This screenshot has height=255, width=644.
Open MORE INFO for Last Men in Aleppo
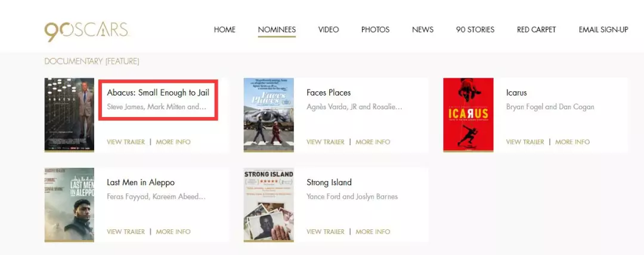(x=174, y=232)
